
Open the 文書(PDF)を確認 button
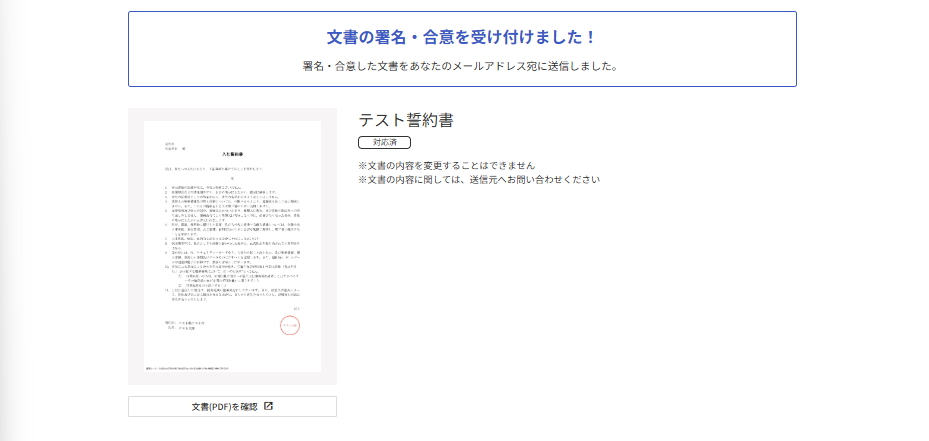(232, 407)
